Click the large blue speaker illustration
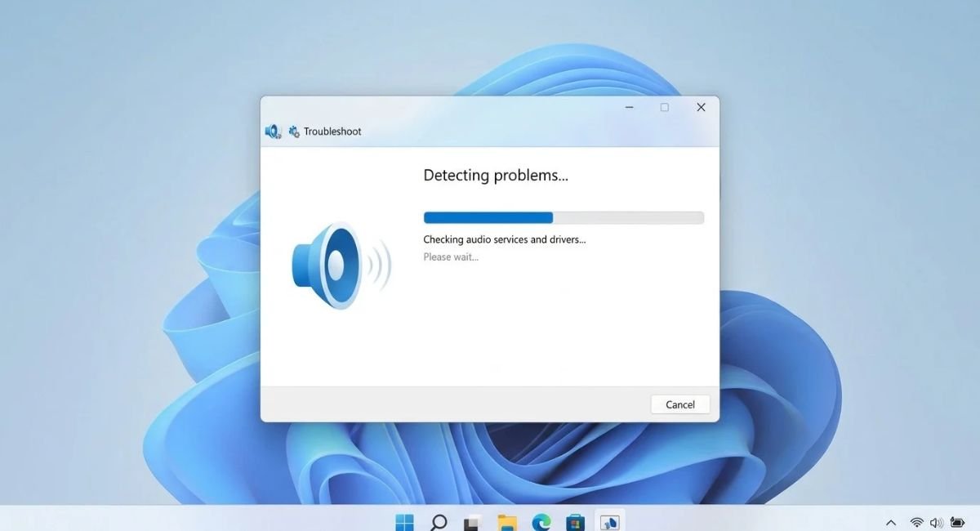 [341, 265]
